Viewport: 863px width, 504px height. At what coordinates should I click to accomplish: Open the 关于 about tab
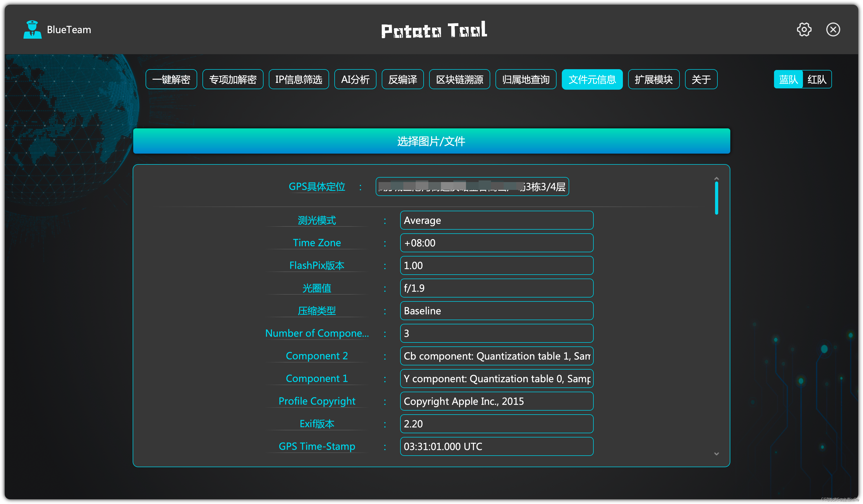[x=701, y=79]
